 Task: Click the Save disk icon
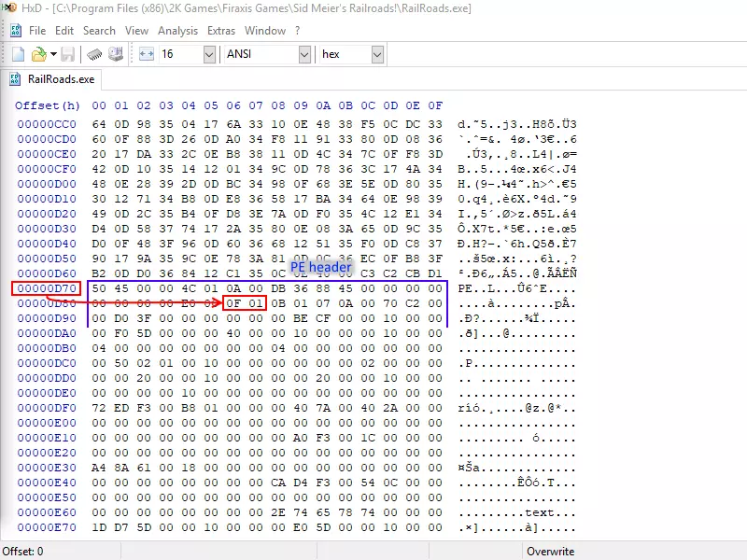(x=67, y=54)
